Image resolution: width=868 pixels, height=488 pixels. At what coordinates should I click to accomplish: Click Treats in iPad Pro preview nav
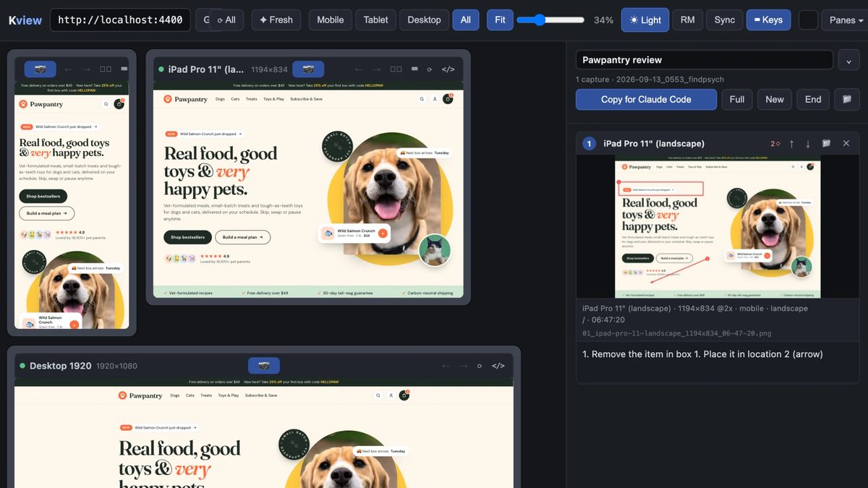[251, 99]
